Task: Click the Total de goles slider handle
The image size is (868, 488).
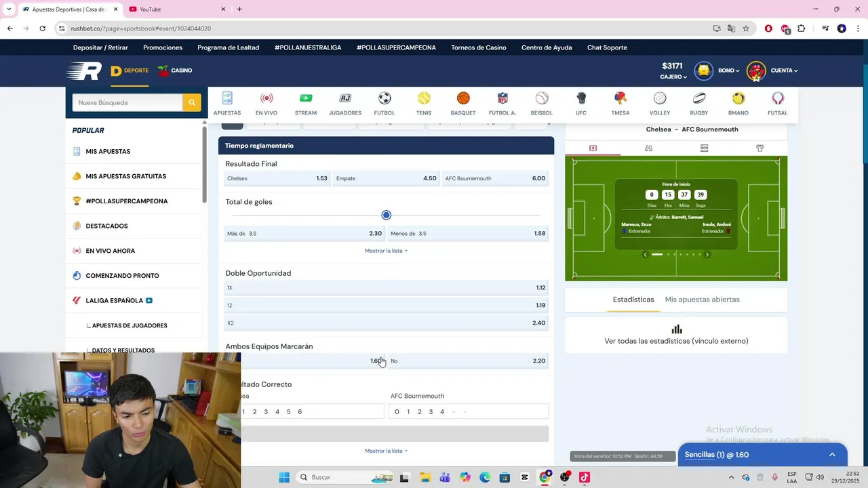Action: [x=386, y=215]
